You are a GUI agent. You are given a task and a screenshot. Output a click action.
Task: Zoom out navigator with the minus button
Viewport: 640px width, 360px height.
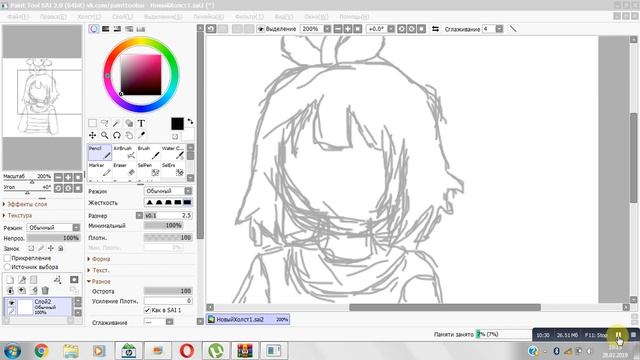58,177
